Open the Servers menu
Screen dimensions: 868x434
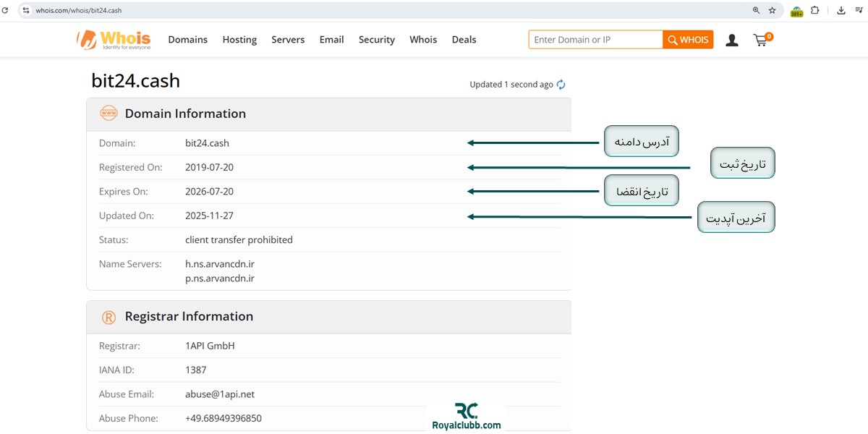pyautogui.click(x=288, y=40)
